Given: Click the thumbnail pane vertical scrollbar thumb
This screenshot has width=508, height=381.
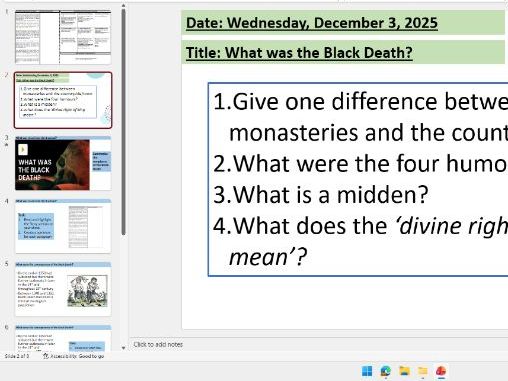Looking at the screenshot, I should click(x=123, y=122).
